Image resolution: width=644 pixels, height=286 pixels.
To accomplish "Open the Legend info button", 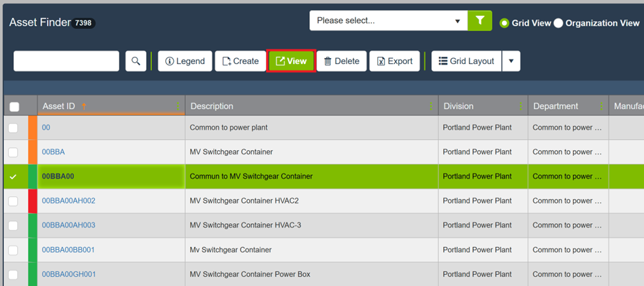I will (185, 61).
